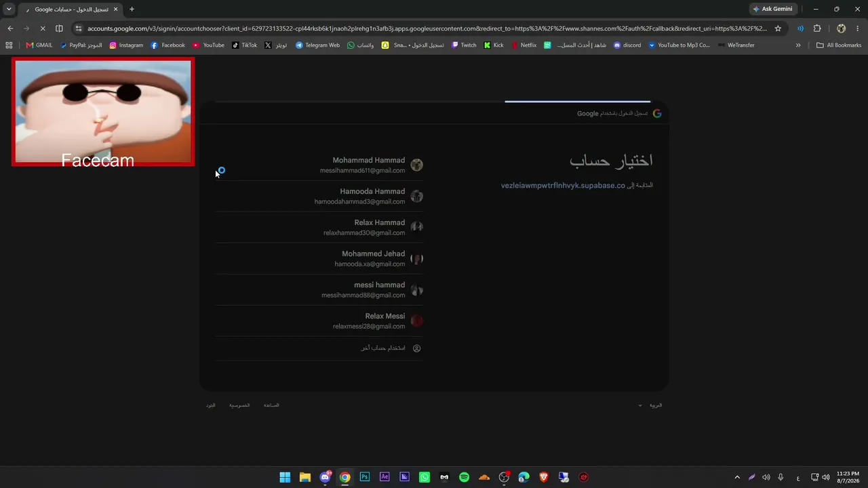Open the Chrome apps grid
The image size is (868, 488).
[x=9, y=45]
